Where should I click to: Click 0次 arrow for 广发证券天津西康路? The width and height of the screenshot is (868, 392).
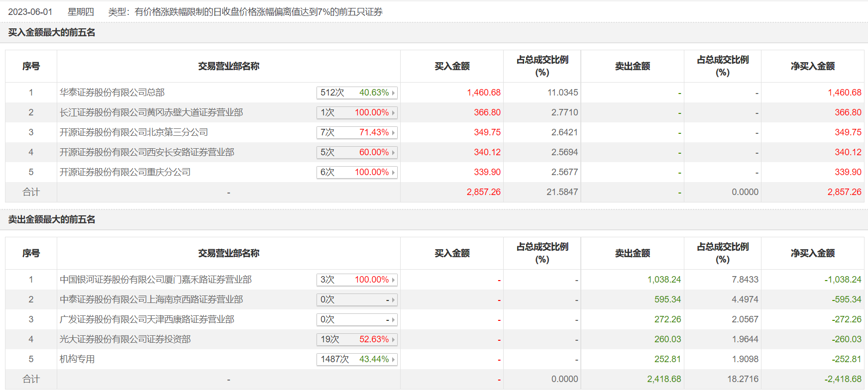pos(393,320)
